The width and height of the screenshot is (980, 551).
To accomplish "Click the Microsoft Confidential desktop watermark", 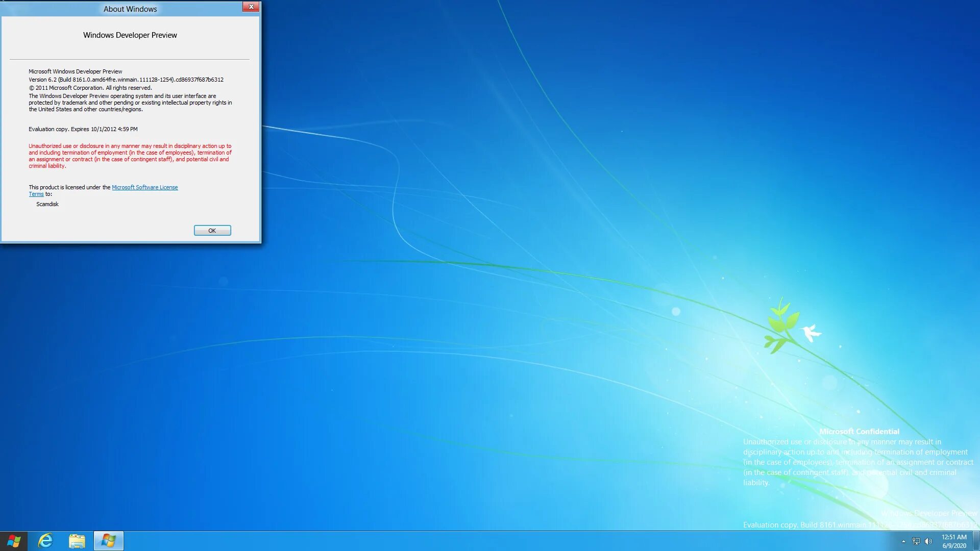I will 859,432.
